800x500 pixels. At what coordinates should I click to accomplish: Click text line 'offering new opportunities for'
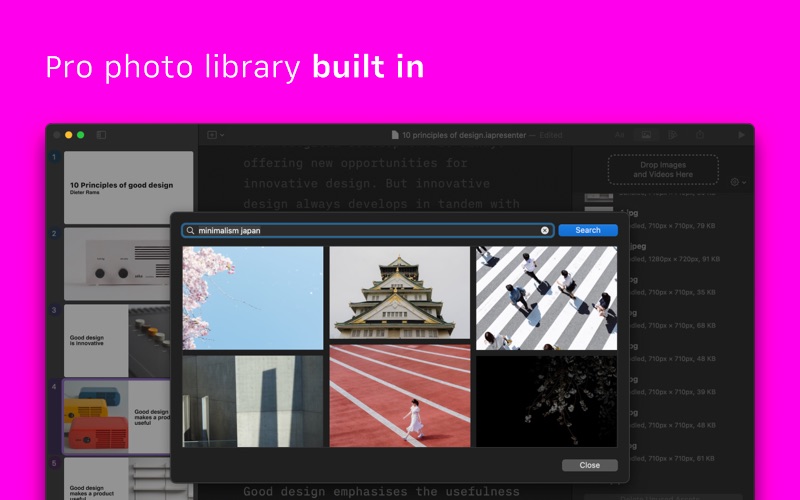pyautogui.click(x=355, y=163)
